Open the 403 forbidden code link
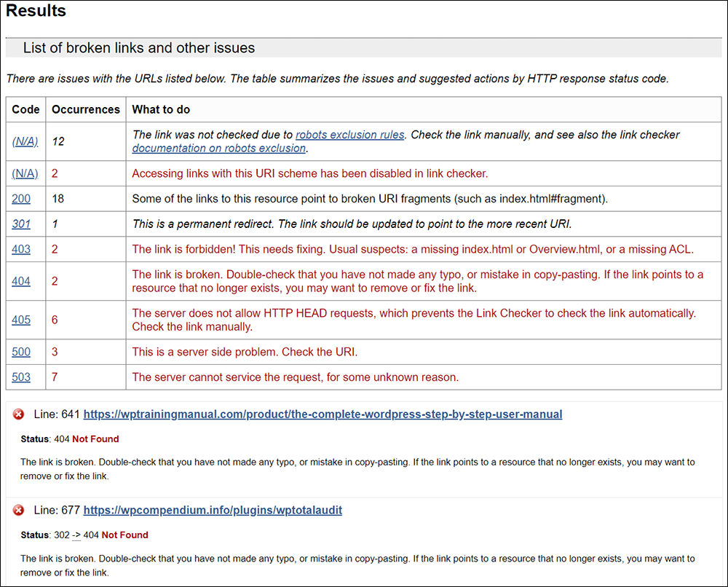This screenshot has width=728, height=587. tap(21, 249)
